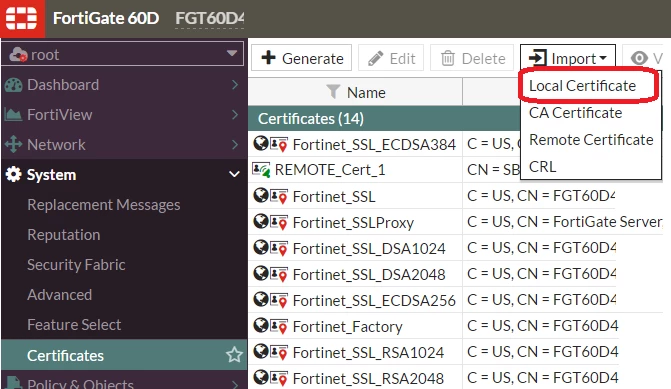671x389 pixels.
Task: Open the root VDOM dropdown arrow
Action: tap(232, 53)
